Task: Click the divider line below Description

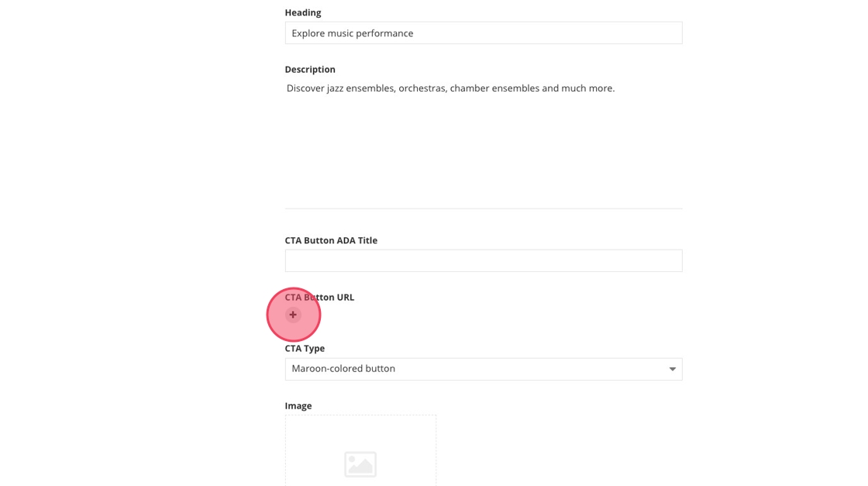Action: pos(484,209)
